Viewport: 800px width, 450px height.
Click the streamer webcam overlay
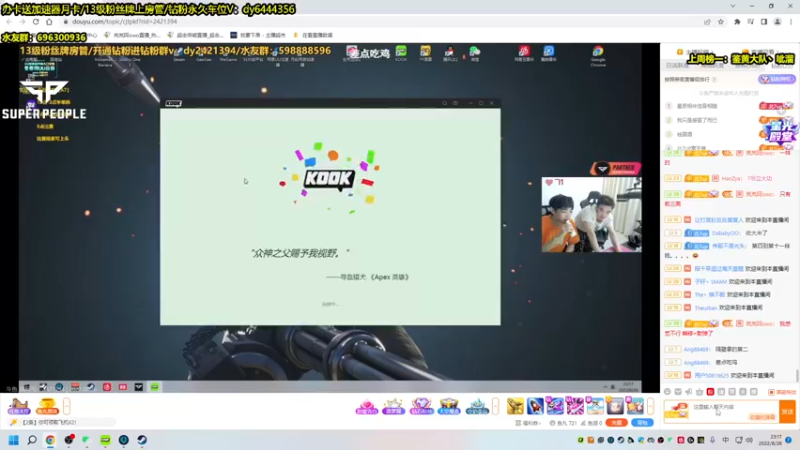[591, 214]
